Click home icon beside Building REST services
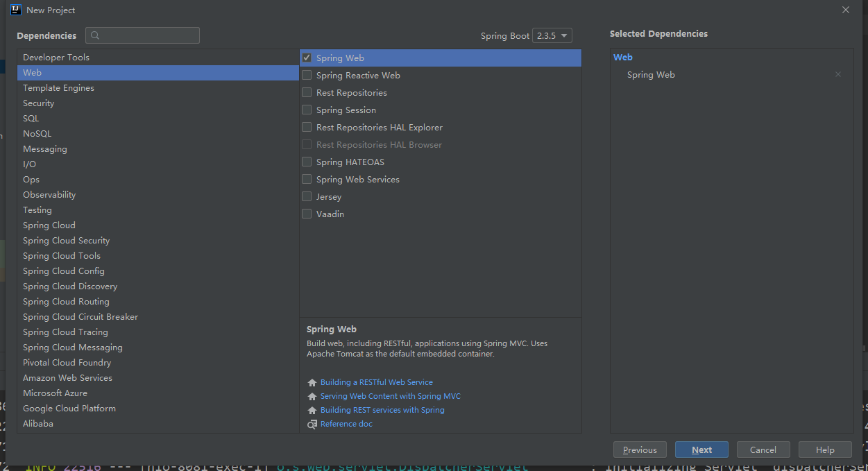The height and width of the screenshot is (471, 868). tap(312, 410)
